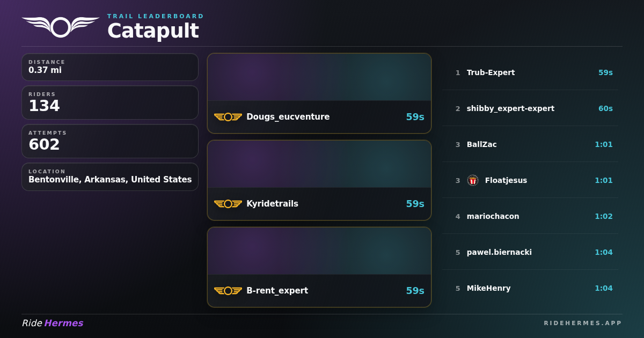Select the MikeHenry leaderboard row
The image size is (644, 338).
(530, 288)
